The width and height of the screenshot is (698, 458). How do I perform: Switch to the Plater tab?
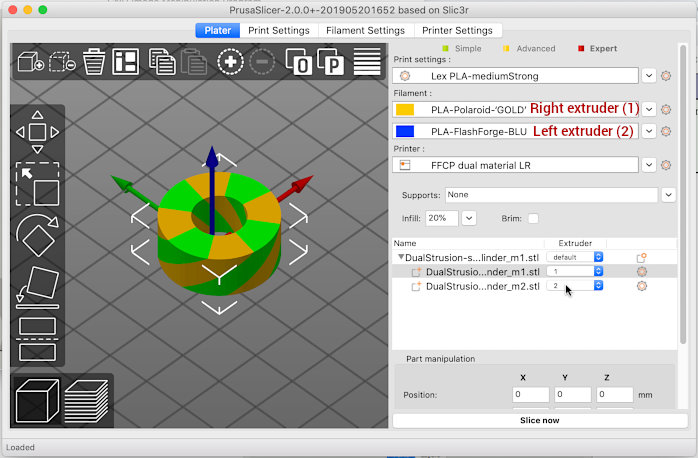click(218, 30)
